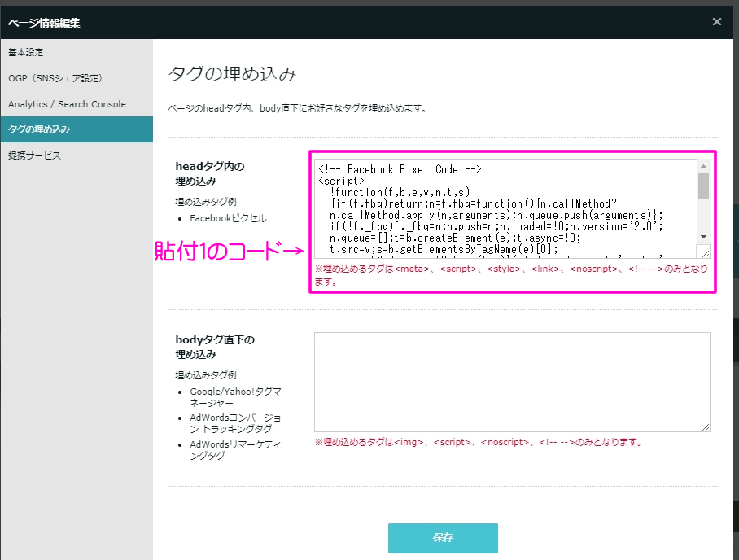The width and height of the screenshot is (739, 560).
Task: Focus the empty bodyタグ直下 textarea
Action: pyautogui.click(x=511, y=381)
